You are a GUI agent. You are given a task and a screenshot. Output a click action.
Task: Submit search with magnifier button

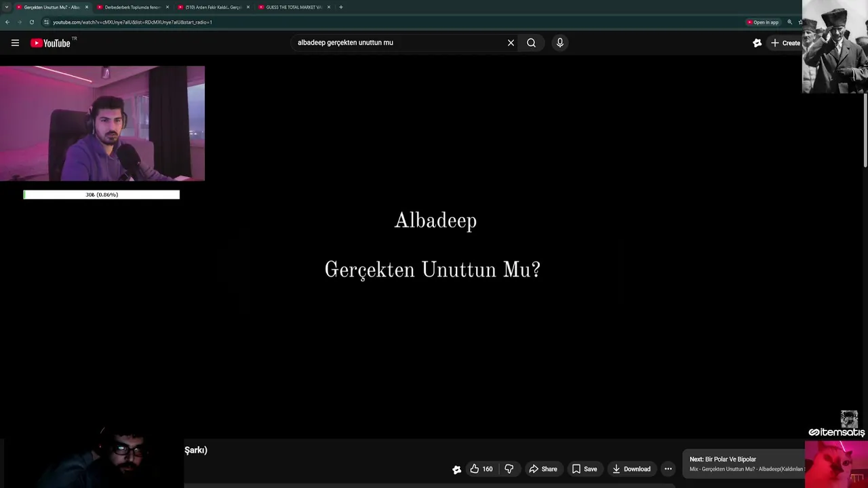[531, 43]
